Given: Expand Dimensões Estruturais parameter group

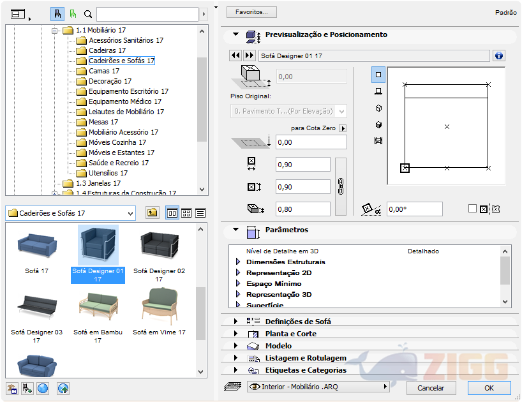Looking at the screenshot, I should (x=238, y=262).
